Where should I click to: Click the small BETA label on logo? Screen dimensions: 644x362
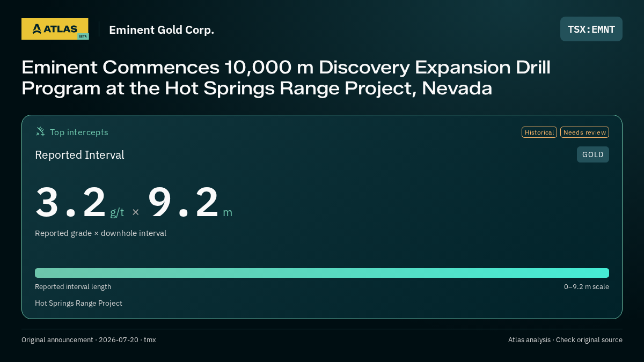point(83,36)
